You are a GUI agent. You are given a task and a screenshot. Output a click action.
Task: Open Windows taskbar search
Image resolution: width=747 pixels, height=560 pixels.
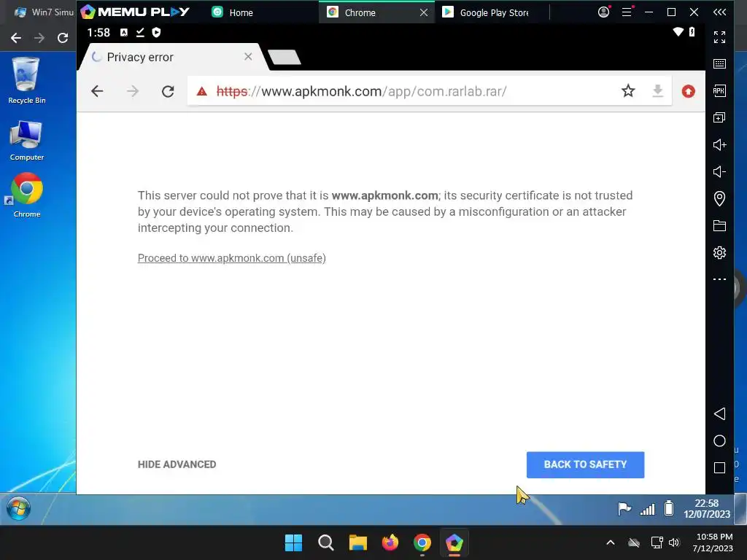326,542
